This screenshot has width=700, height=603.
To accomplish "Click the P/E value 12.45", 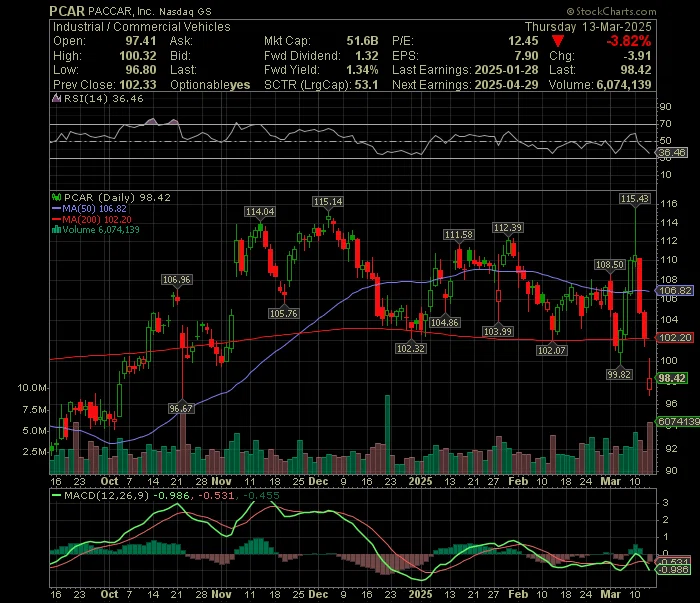I will (x=523, y=41).
